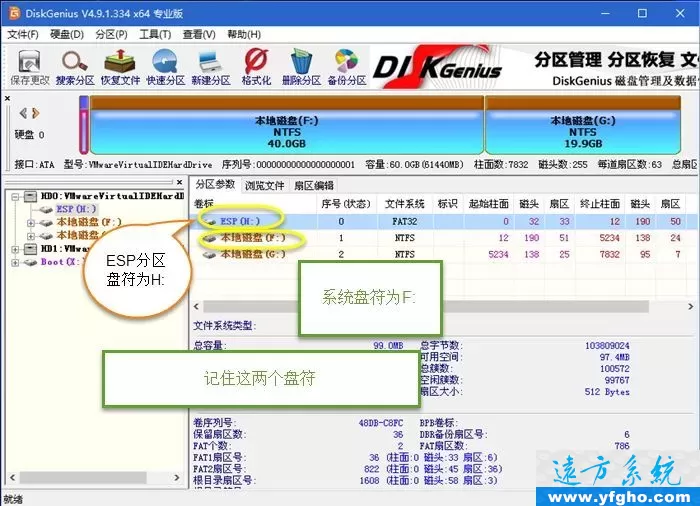This screenshot has height=506, width=700.
Task: Select New Partition (新建分区) icon
Action: point(211,67)
